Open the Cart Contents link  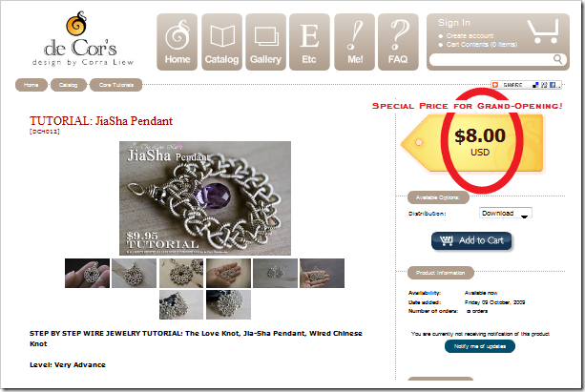[482, 45]
